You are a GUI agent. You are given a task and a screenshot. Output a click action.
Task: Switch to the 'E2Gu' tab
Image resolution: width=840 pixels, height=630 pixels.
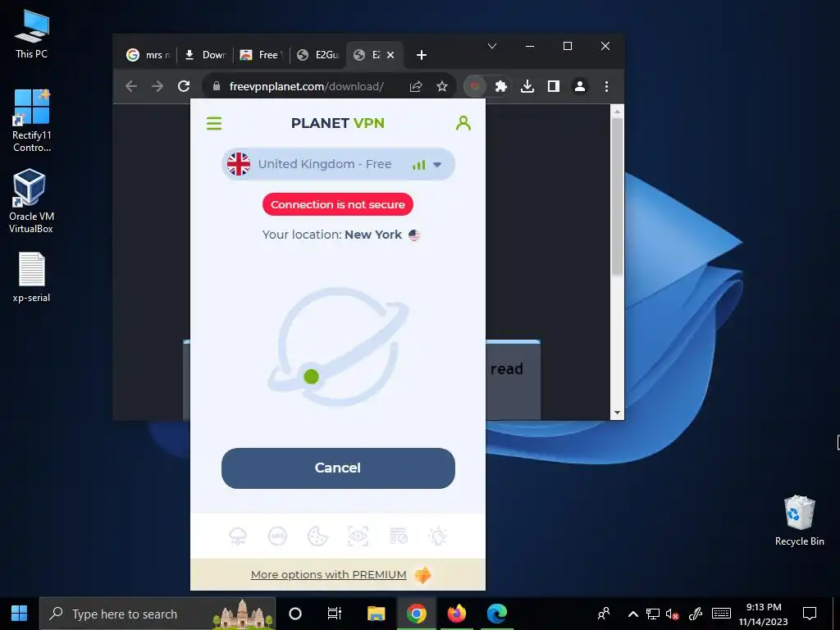[318, 55]
